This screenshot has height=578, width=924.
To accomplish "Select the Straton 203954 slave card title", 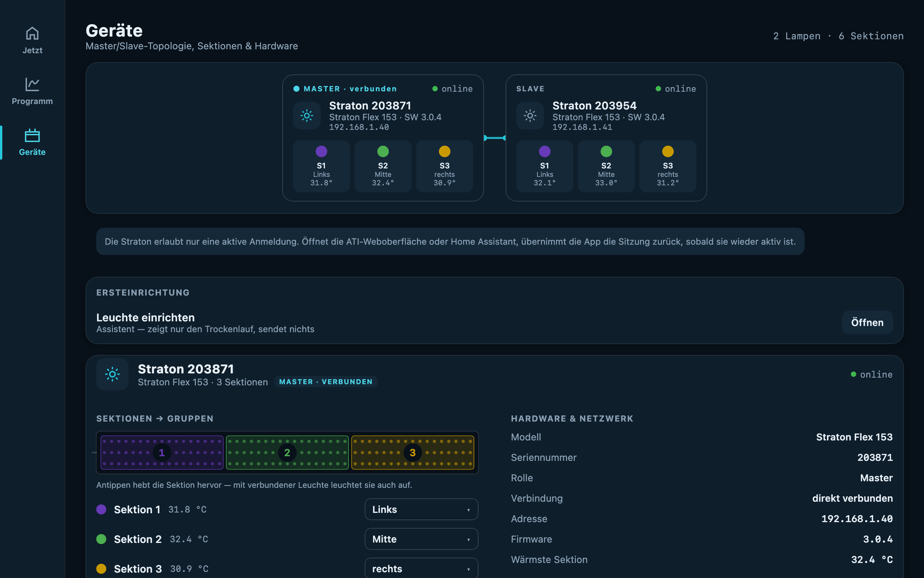I will tap(594, 106).
